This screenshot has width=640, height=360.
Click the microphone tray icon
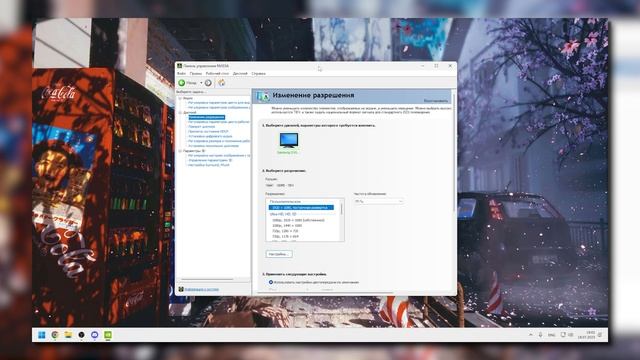click(x=540, y=335)
